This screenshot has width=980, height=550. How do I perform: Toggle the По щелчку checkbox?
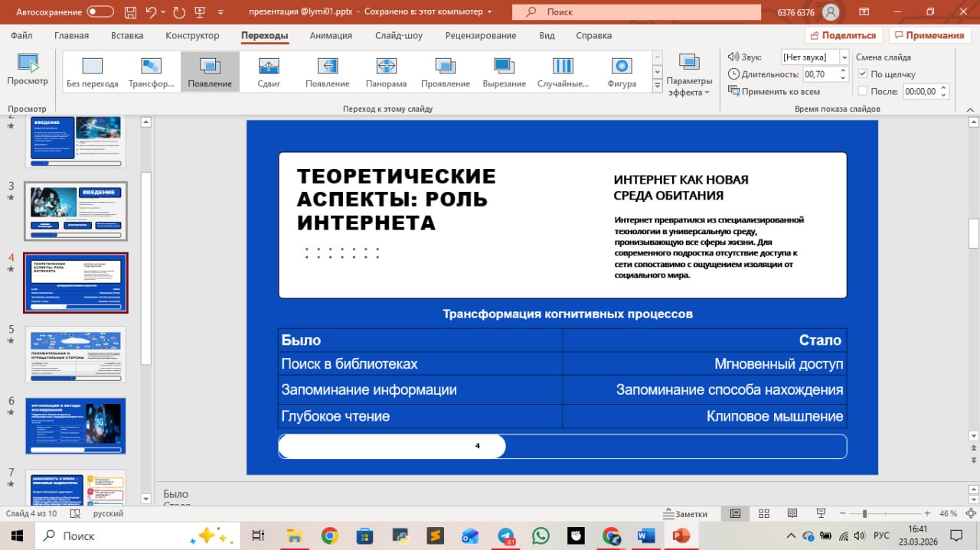click(x=863, y=74)
